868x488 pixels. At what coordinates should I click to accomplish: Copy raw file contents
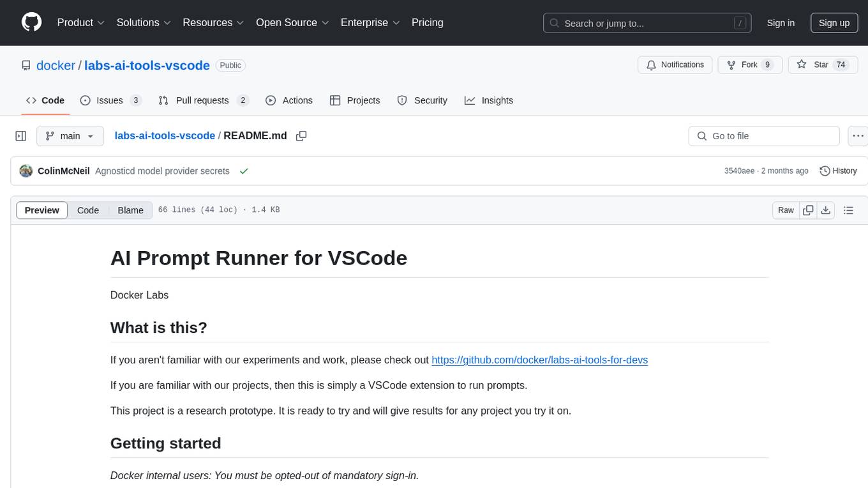click(x=808, y=210)
